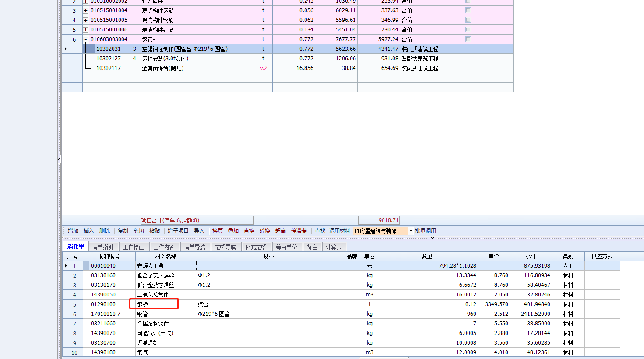
Task: Click the 粘贴 toolbar button
Action: (x=155, y=231)
